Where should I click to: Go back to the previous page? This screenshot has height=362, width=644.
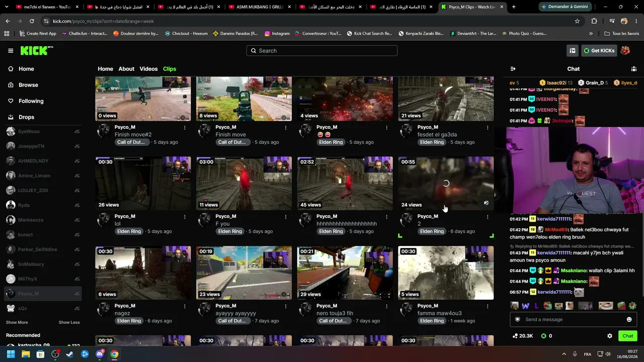8,21
